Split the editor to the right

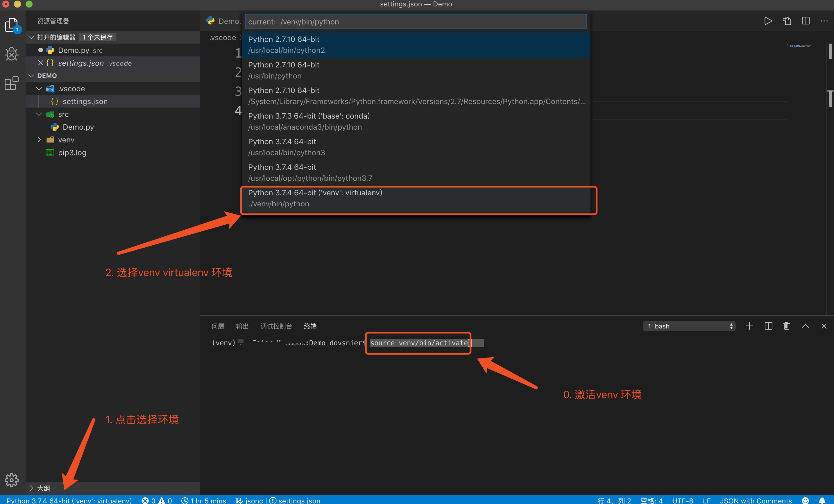tap(806, 21)
